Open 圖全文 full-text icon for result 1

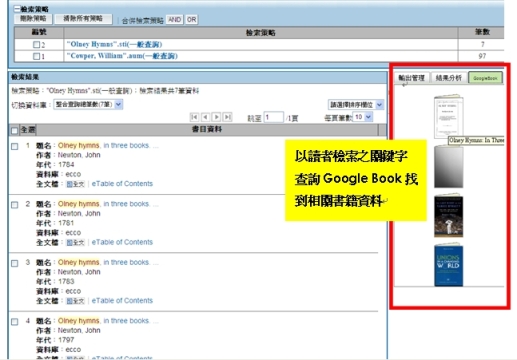tap(75, 184)
